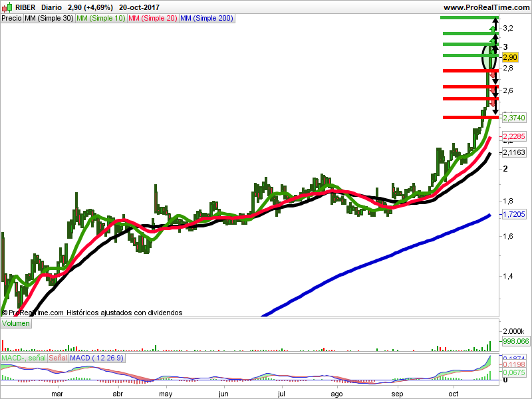Select the MM (Simple 20) legend tab
The width and height of the screenshot is (532, 399).
152,19
